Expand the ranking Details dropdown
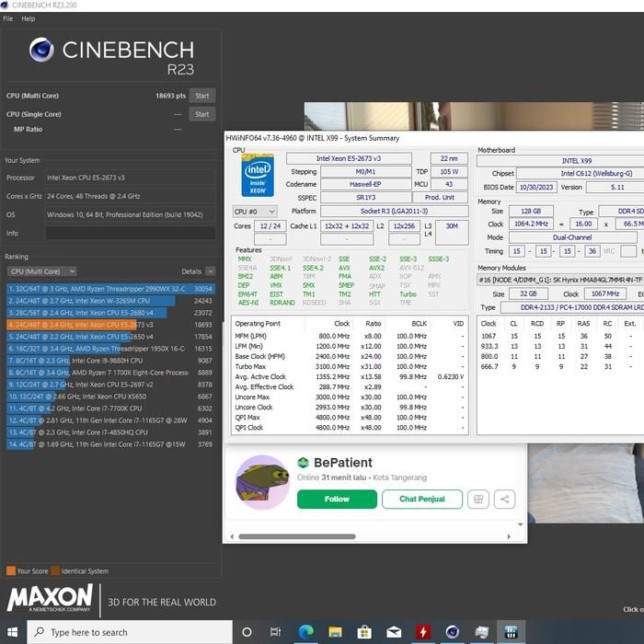This screenshot has height=644, width=644. 195,271
